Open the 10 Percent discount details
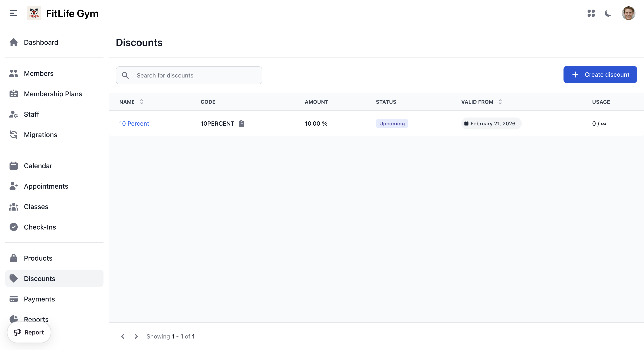The image size is (644, 350). [x=134, y=123]
